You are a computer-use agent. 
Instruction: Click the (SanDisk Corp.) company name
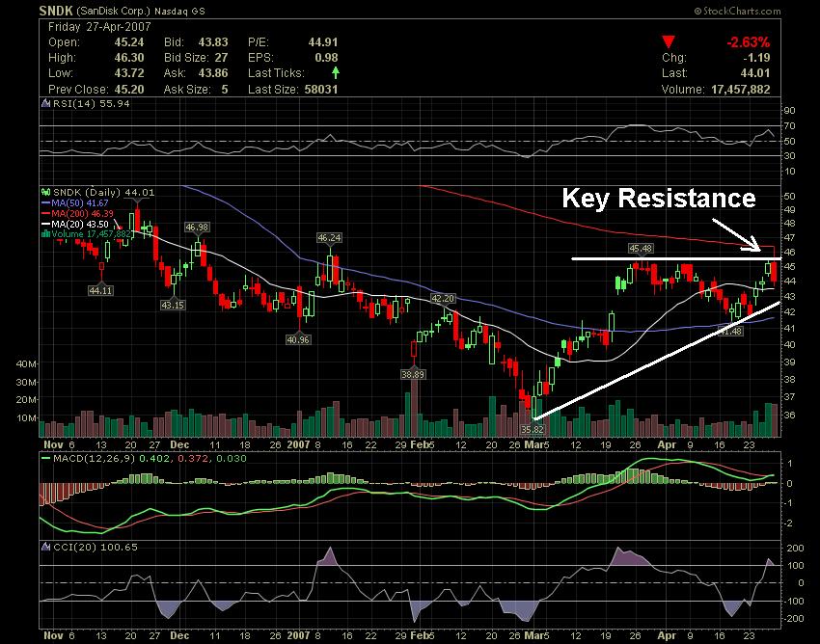(x=114, y=11)
